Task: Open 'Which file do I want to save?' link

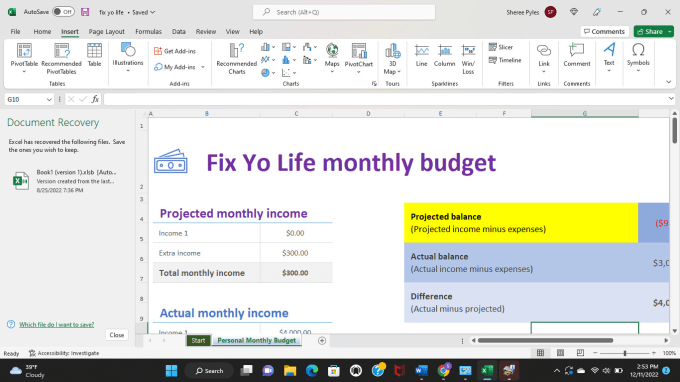Action: click(56, 324)
